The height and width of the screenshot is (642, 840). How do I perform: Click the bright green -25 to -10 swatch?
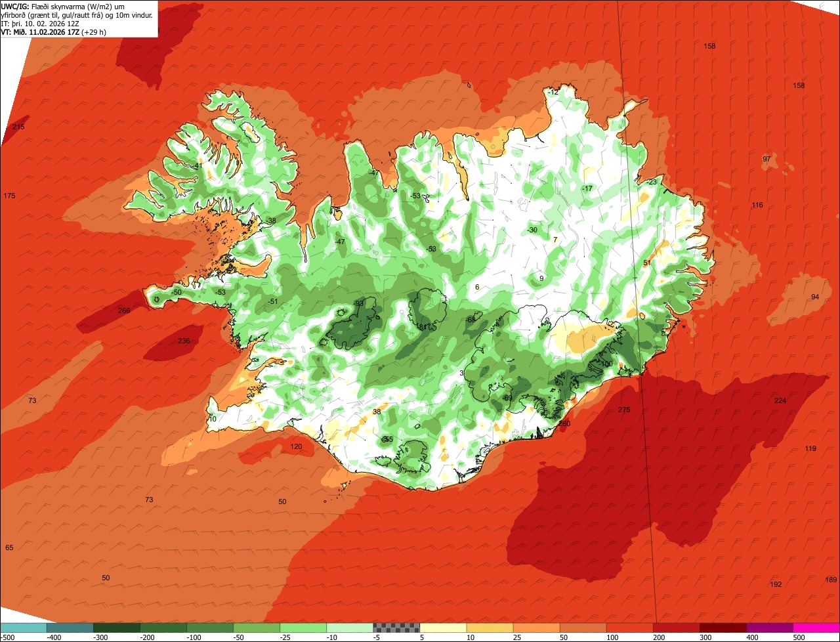tap(303, 628)
